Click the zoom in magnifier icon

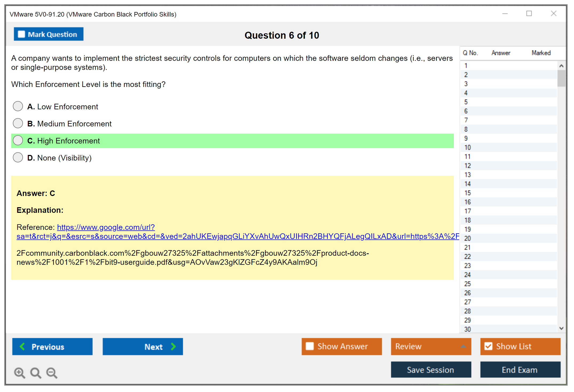point(19,373)
